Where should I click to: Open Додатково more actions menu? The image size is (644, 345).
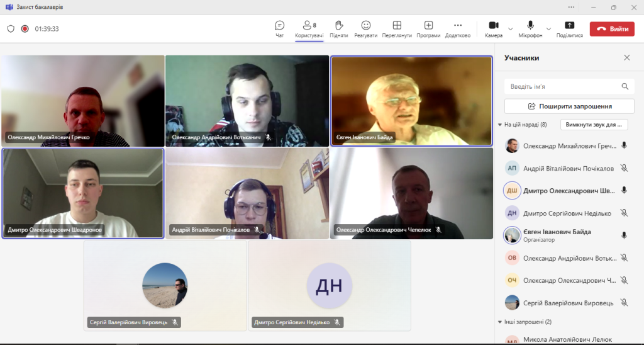point(458,29)
